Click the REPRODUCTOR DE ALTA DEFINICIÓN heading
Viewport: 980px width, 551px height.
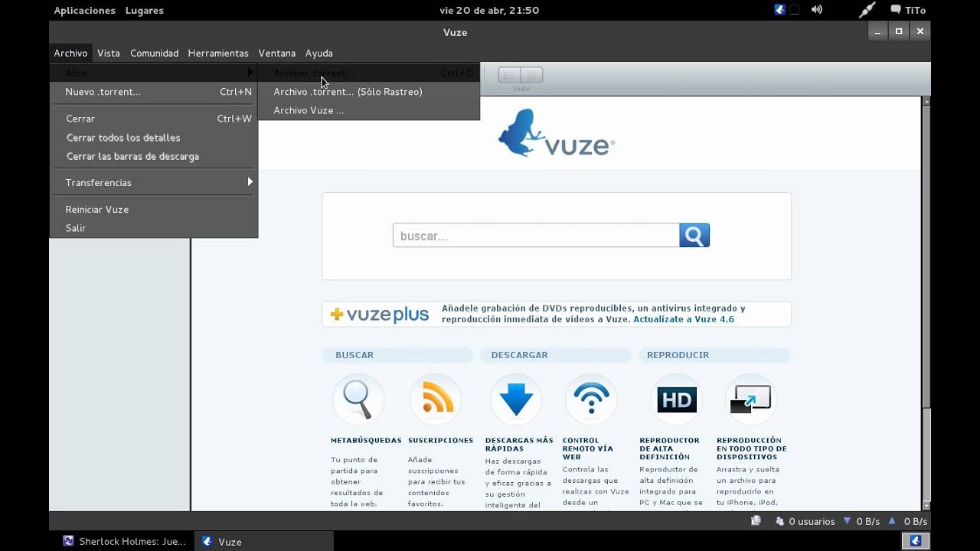pyautogui.click(x=669, y=448)
